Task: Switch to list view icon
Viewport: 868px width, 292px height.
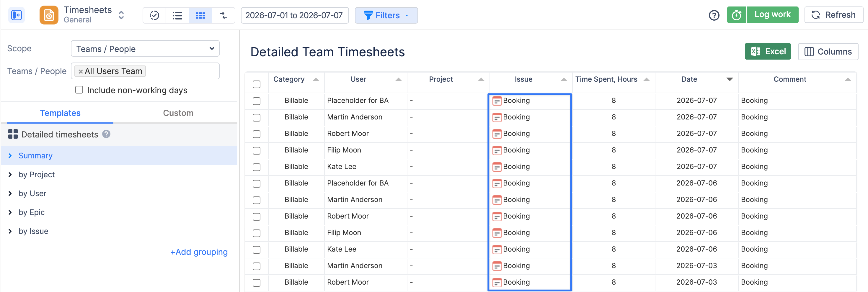Action: click(x=177, y=15)
